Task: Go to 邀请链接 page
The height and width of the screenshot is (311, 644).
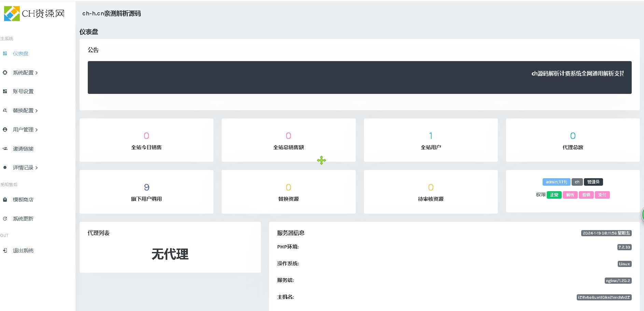Action: (x=23, y=149)
